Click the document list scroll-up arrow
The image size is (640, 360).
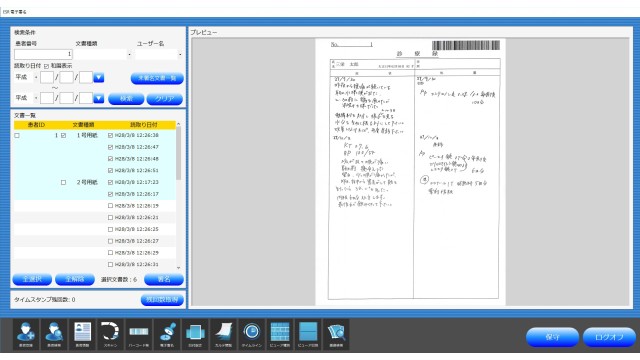(178, 124)
